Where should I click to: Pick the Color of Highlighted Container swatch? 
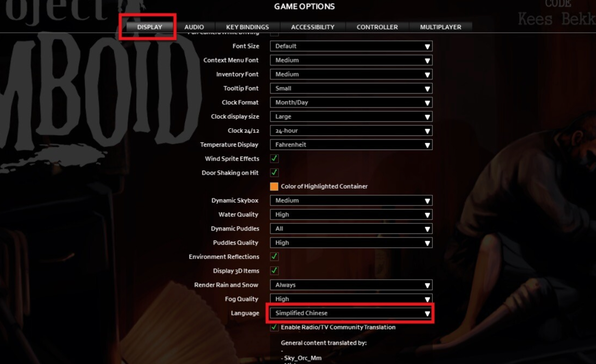tap(274, 186)
